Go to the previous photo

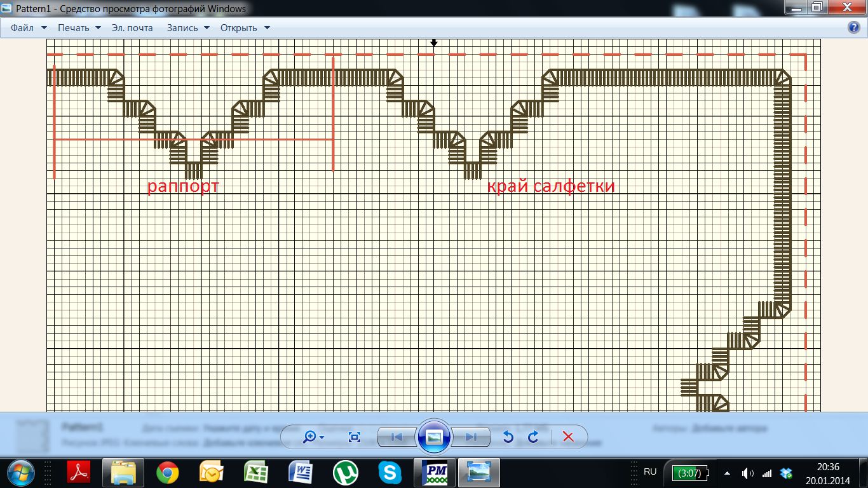click(x=397, y=437)
